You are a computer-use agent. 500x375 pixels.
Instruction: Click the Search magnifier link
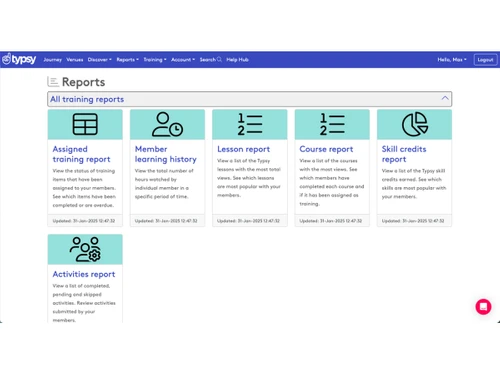(x=211, y=60)
